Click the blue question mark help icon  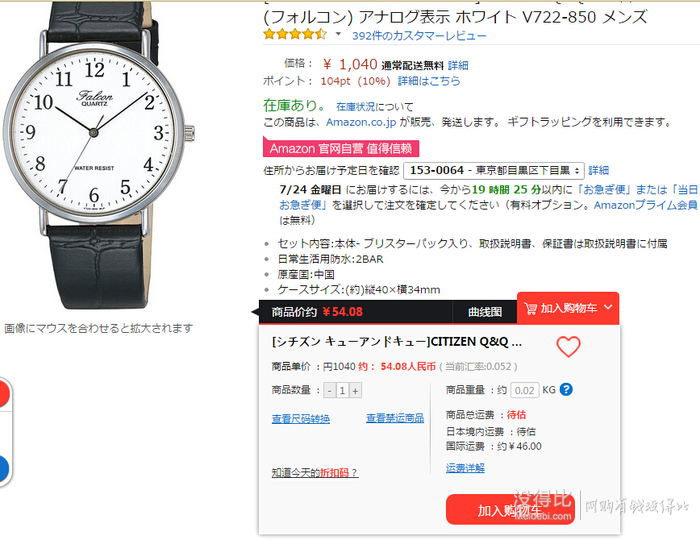click(x=566, y=390)
